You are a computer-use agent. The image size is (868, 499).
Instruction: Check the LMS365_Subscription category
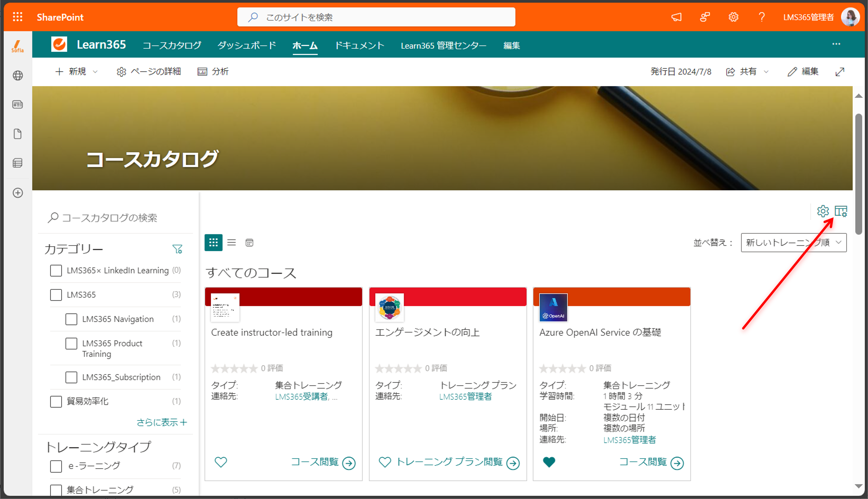click(71, 377)
